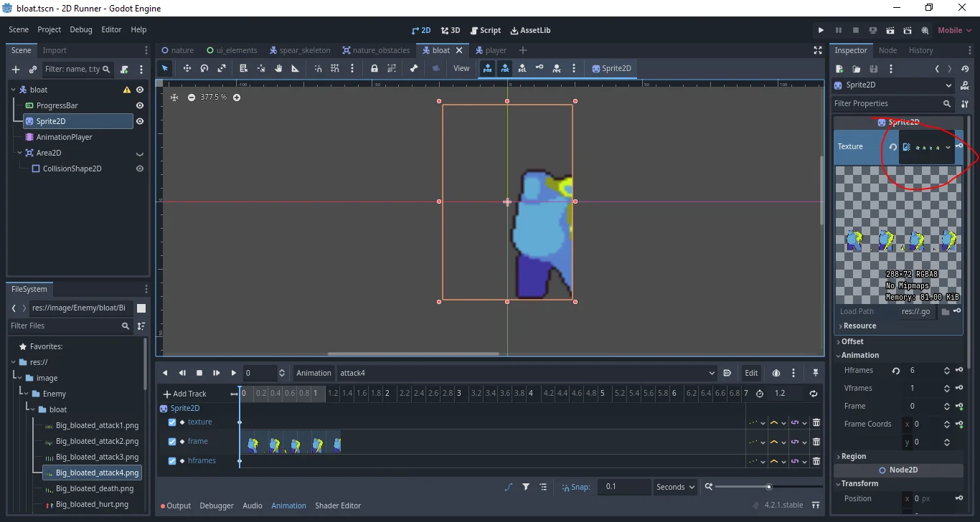Select Big_bloated_death.png in FileSystem
The image size is (980, 522).
[x=94, y=488]
